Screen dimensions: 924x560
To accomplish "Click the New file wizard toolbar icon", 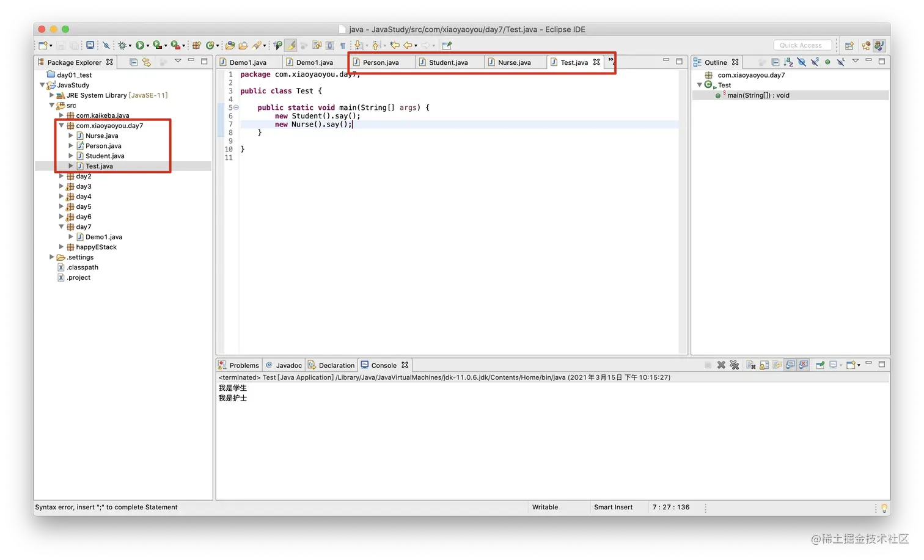I will tap(43, 45).
